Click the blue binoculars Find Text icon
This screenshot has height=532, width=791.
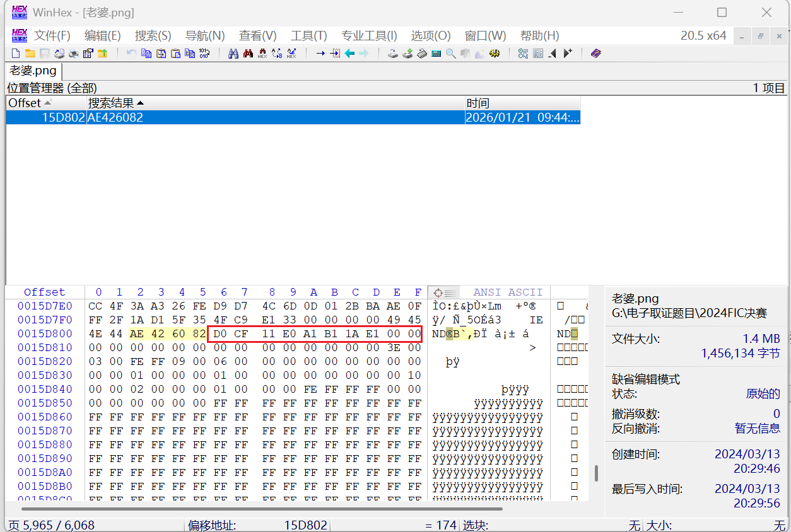click(x=233, y=54)
